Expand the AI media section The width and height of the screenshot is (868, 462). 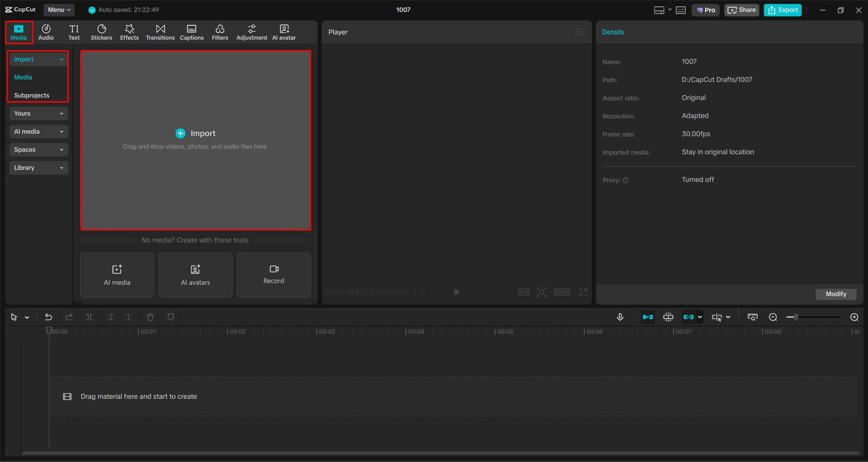click(x=38, y=132)
